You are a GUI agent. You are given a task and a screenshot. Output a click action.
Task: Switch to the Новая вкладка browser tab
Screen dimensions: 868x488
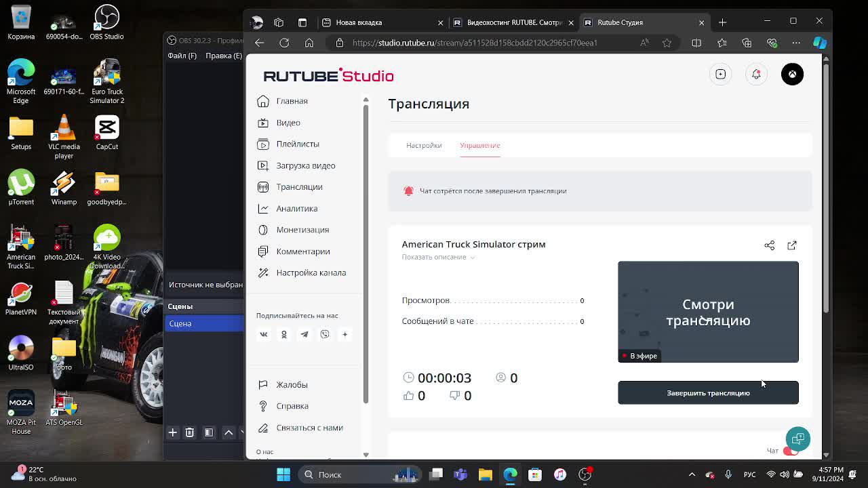(382, 22)
